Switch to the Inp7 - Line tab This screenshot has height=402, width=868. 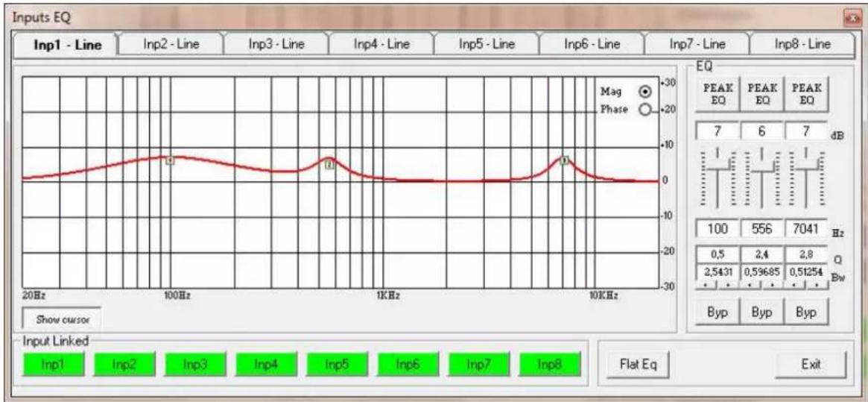tap(697, 44)
